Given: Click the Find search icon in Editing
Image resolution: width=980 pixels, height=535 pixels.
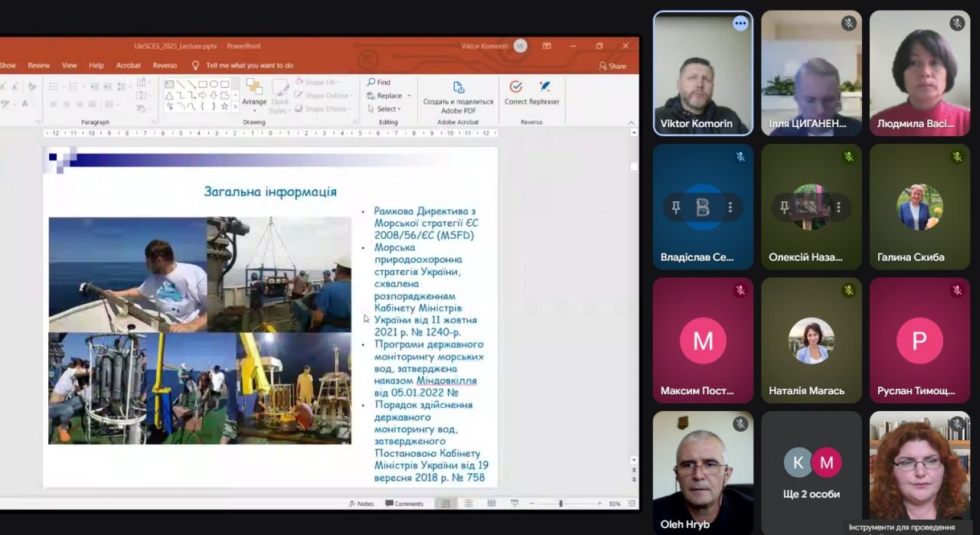Looking at the screenshot, I should coord(371,82).
